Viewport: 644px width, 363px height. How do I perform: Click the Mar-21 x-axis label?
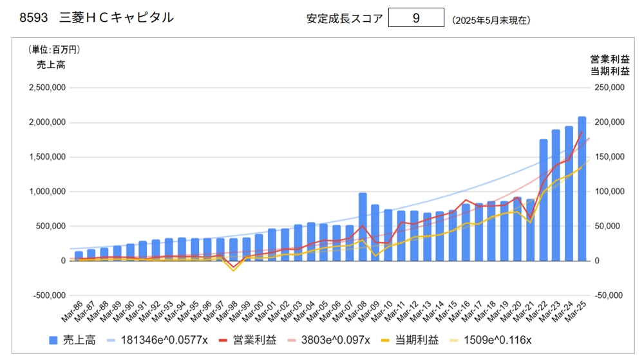tap(523, 312)
